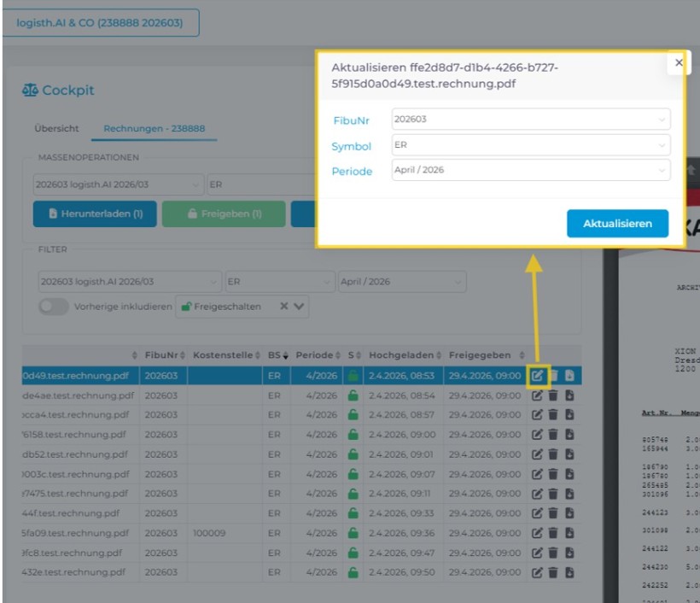700x603 pixels.
Task: Expand Freigeschalten status chevron
Action: [299, 307]
